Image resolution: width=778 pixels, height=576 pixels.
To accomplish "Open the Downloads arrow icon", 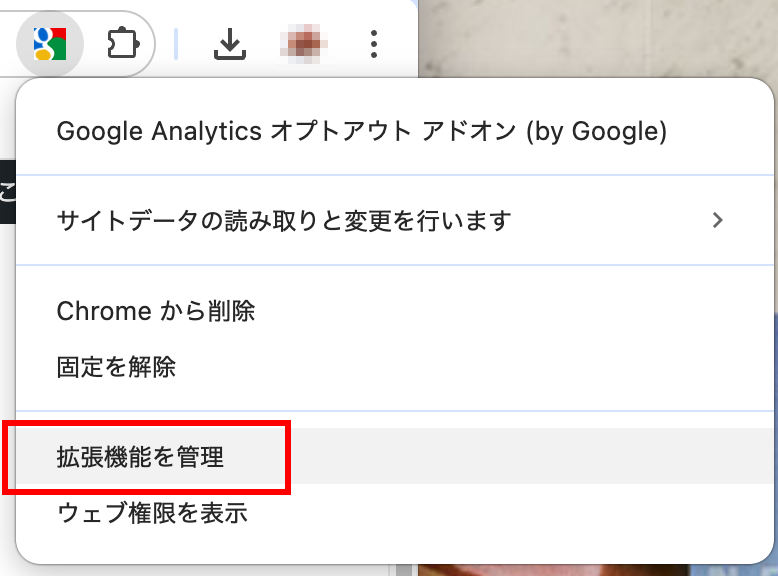I will 231,43.
